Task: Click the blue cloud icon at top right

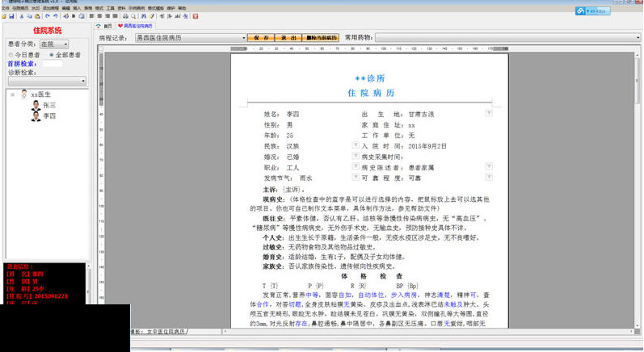Action: [580, 11]
